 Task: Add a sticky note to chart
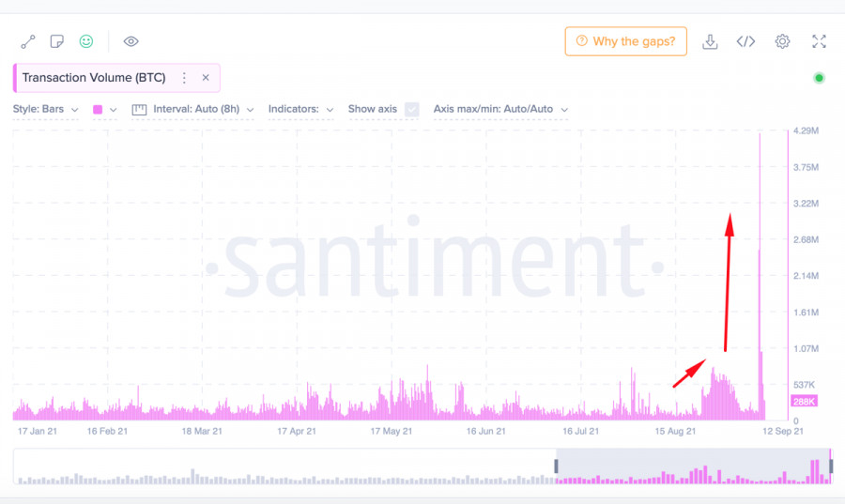(57, 41)
